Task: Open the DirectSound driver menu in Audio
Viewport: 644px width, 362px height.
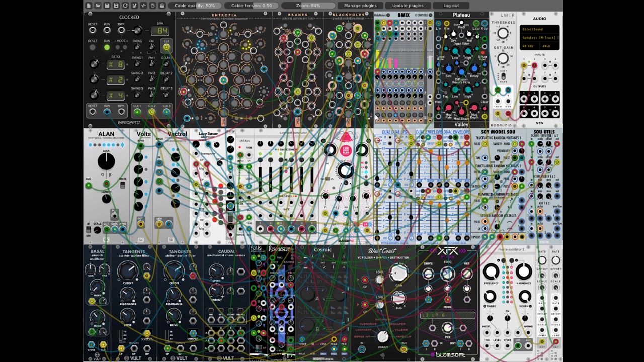Action: (x=539, y=29)
